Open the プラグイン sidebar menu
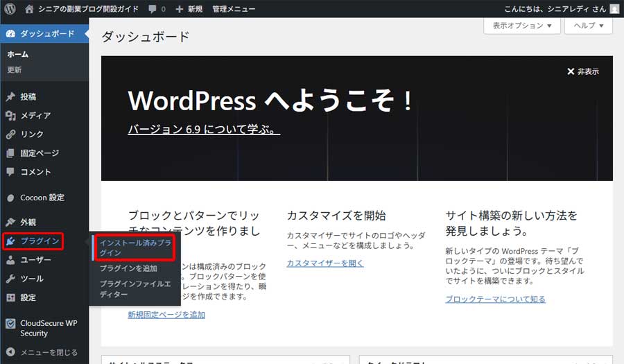This screenshot has height=364, width=624. [40, 241]
